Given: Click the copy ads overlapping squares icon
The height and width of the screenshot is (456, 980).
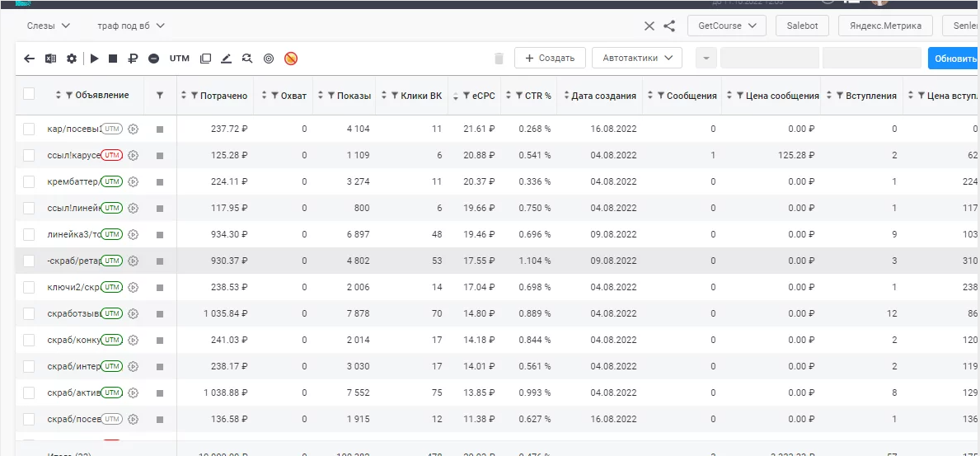Looking at the screenshot, I should point(205,59).
